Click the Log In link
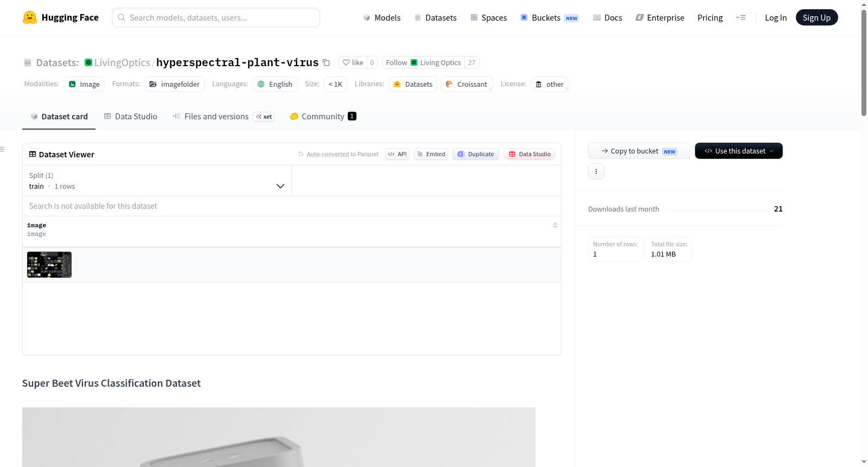Viewport: 868px width, 467px height. click(x=776, y=17)
